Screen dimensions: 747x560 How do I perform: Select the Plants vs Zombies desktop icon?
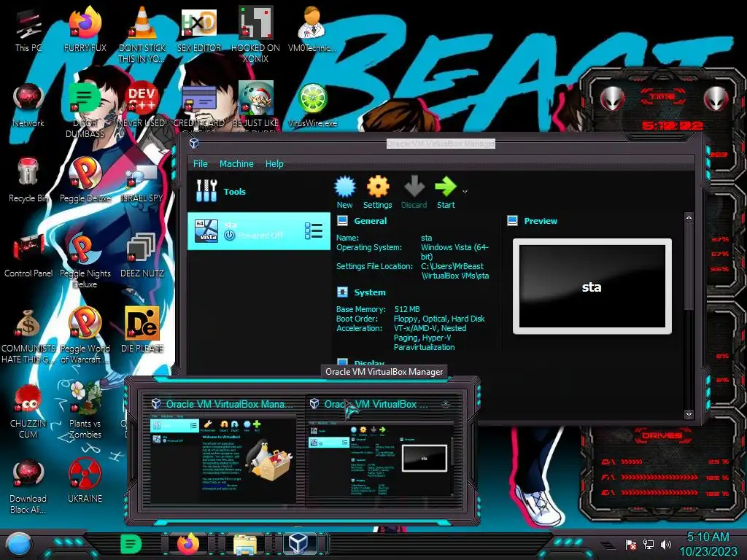(x=85, y=411)
